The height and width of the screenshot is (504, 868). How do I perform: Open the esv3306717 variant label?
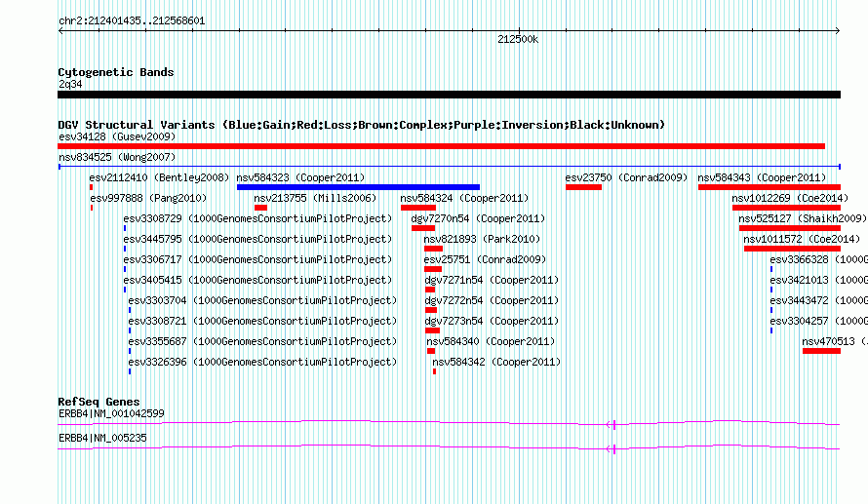coord(257,259)
